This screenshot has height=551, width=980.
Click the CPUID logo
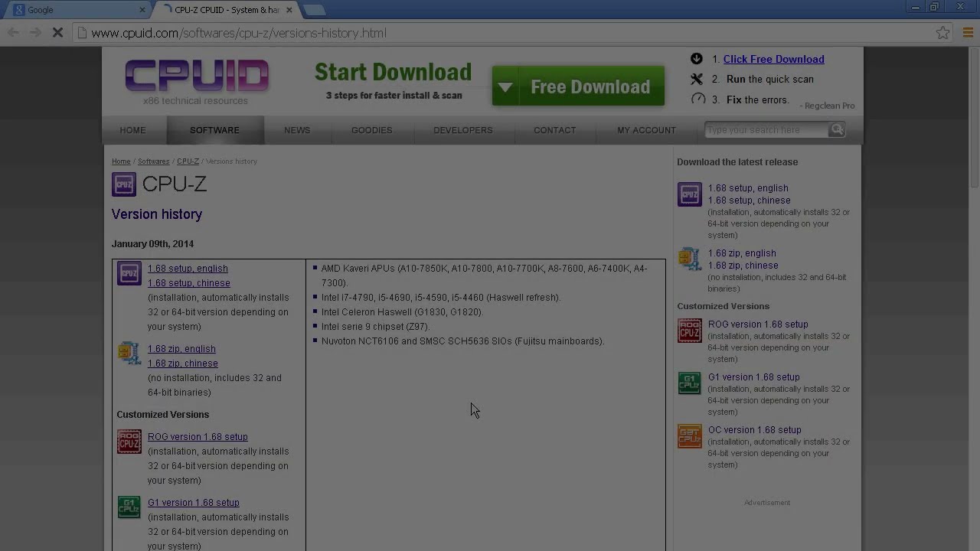197,82
